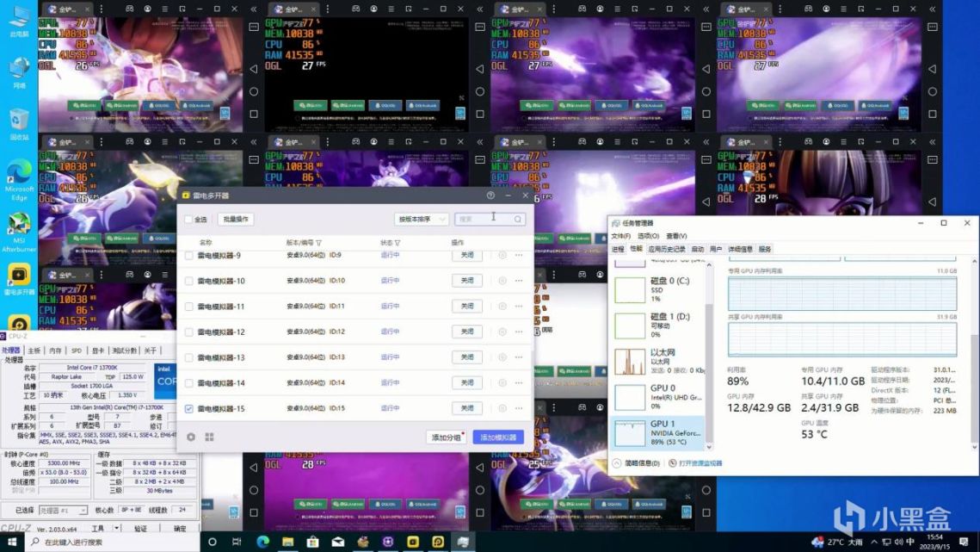Viewport: 980px width, 552px height.
Task: Click the Windows taskbar search box
Action: [113, 542]
